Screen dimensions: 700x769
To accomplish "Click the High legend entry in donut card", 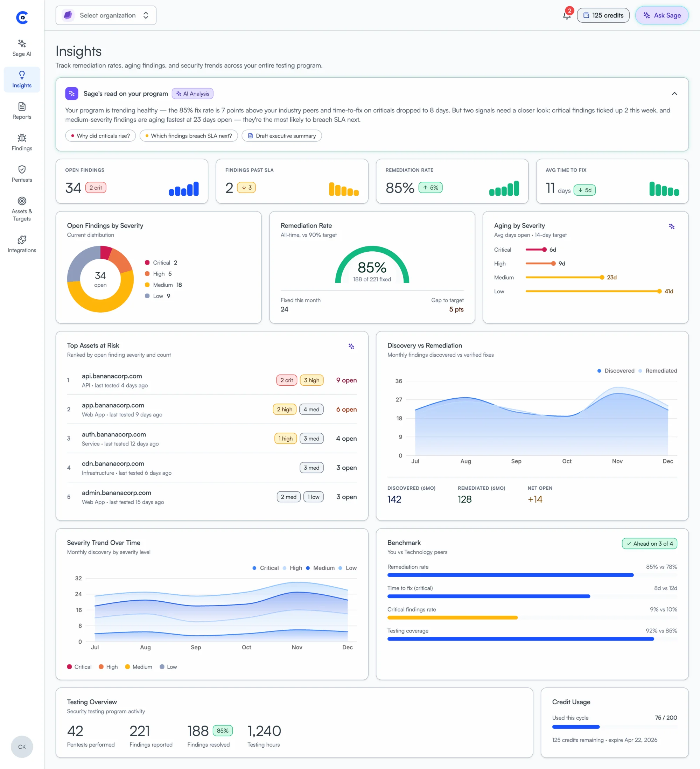I will click(158, 273).
